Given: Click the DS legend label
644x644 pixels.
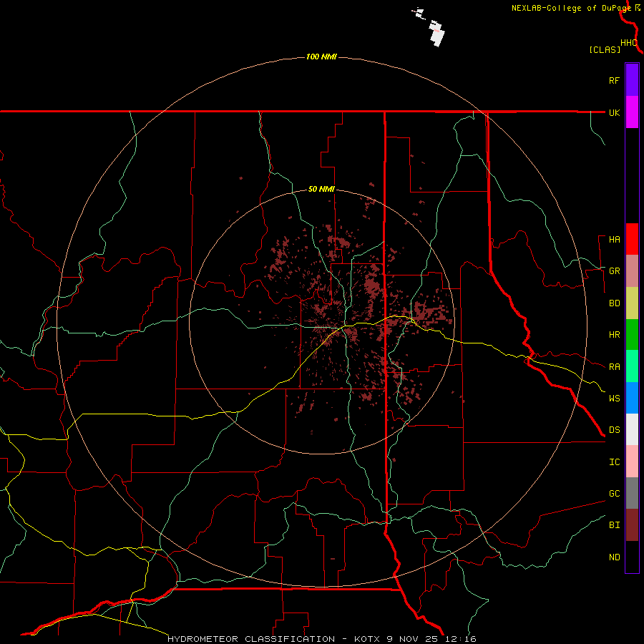Looking at the screenshot, I should [x=614, y=430].
